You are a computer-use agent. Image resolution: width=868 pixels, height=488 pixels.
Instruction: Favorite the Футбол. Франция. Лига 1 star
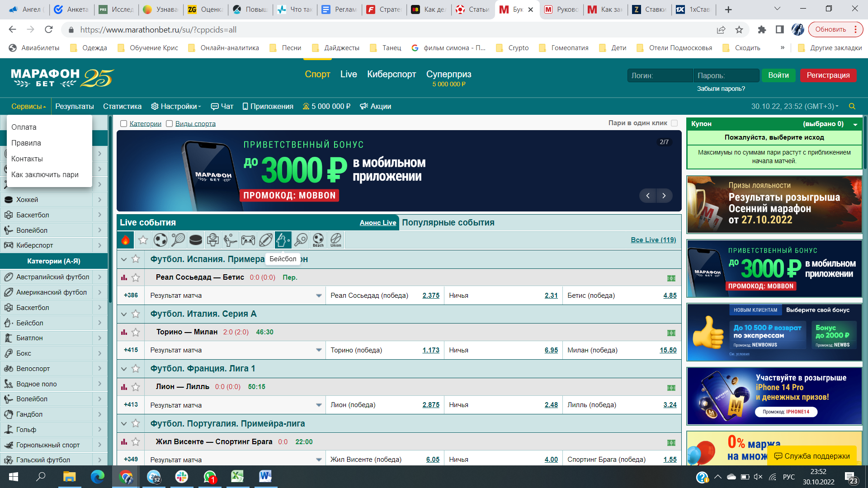(136, 369)
